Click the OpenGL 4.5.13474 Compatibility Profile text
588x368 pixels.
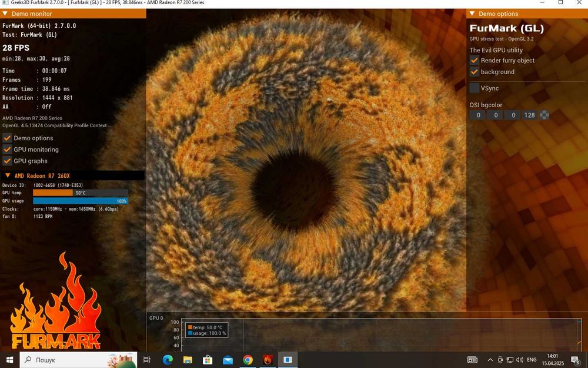point(57,125)
